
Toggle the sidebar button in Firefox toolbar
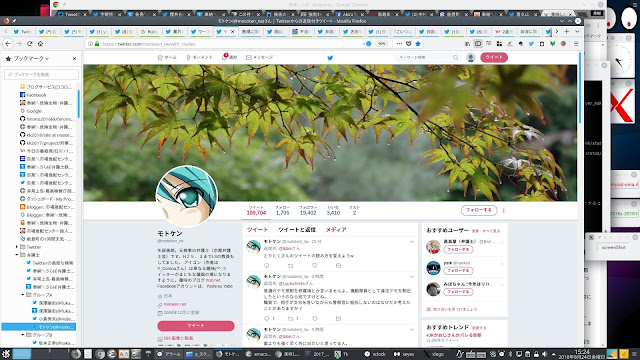478,44
